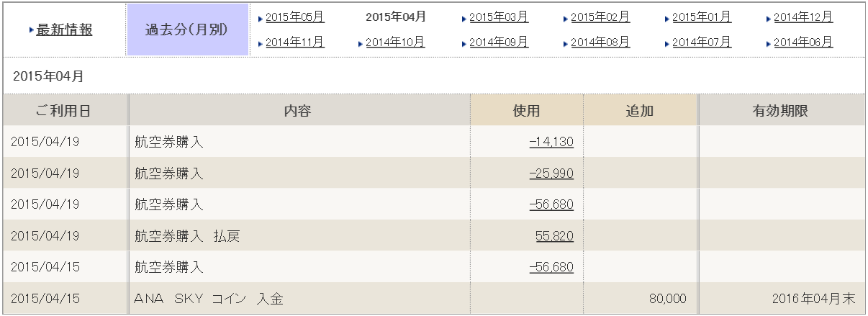Click the arrow icon beside 最新情報
The image size is (868, 316).
pos(32,30)
